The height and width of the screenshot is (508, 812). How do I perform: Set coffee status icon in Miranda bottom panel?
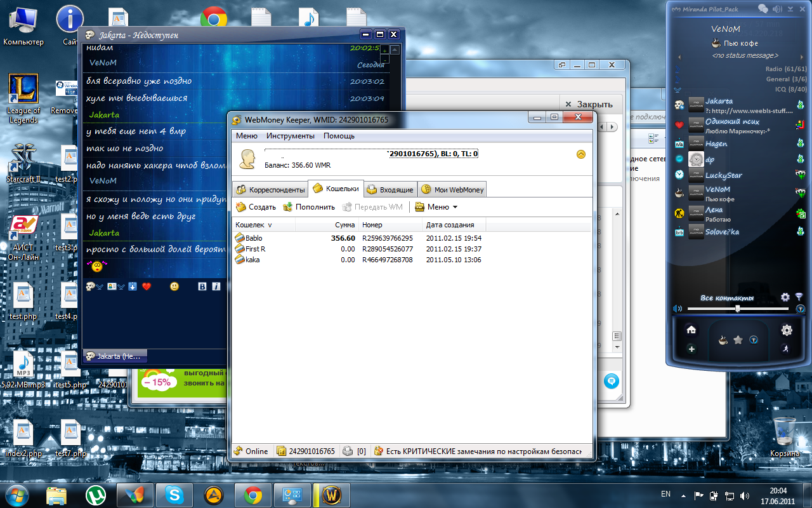click(723, 340)
